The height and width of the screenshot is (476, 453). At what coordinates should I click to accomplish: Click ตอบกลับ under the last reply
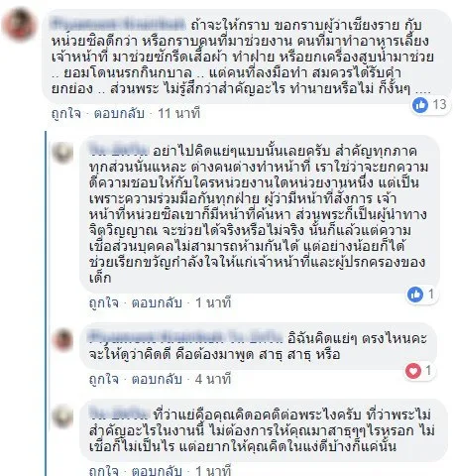click(x=157, y=470)
